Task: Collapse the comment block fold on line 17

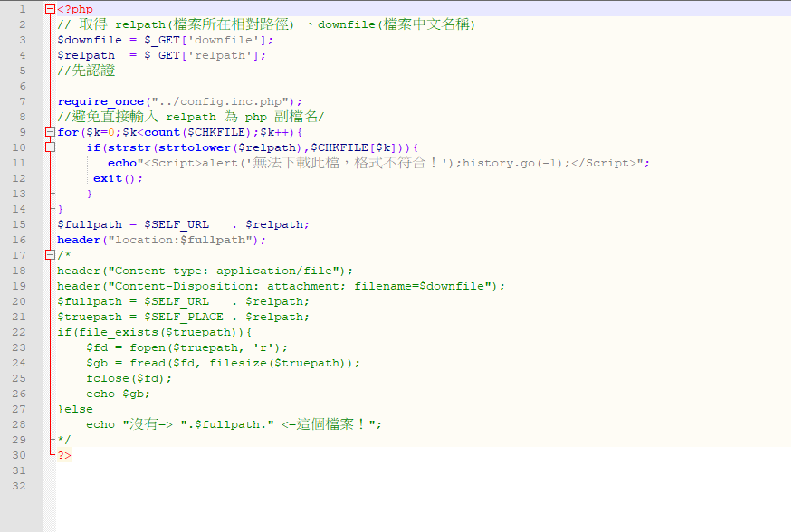Action: pyautogui.click(x=50, y=255)
